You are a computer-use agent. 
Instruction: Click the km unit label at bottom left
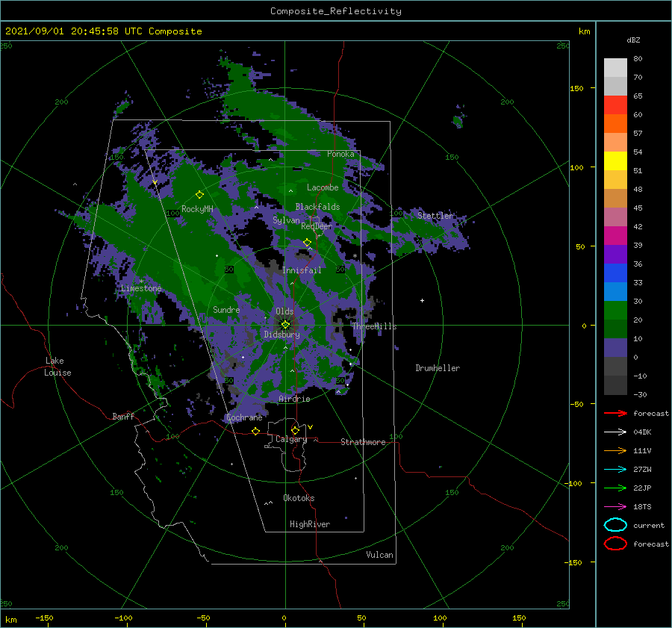tap(10, 620)
